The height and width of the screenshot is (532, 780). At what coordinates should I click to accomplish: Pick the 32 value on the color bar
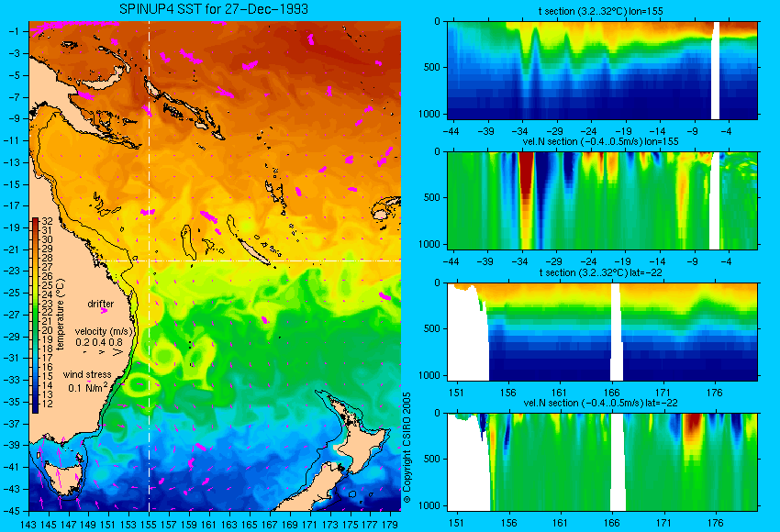47,221
